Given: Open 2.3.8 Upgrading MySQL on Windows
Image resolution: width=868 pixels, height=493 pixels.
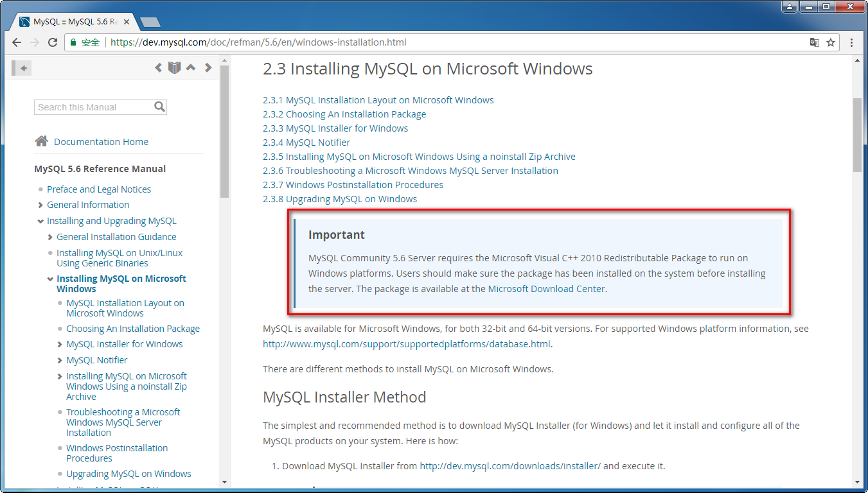Looking at the screenshot, I should 340,199.
